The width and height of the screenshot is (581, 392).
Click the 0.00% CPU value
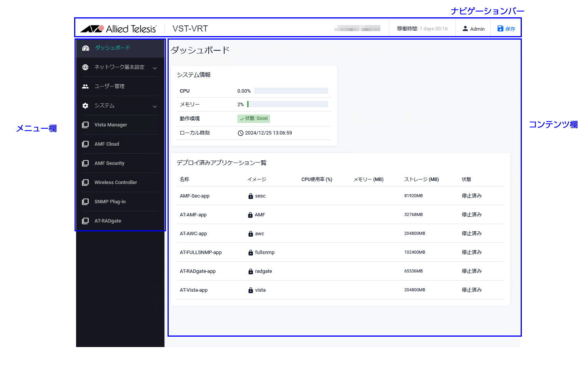244,91
